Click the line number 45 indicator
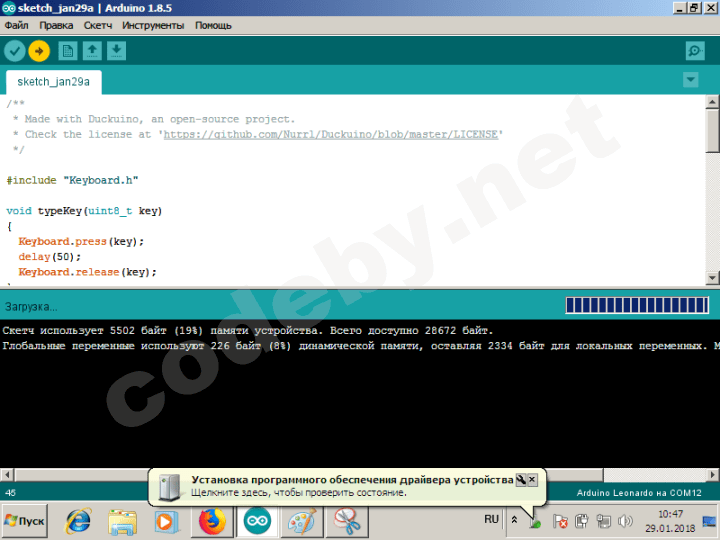This screenshot has width=720, height=540. tap(10, 493)
